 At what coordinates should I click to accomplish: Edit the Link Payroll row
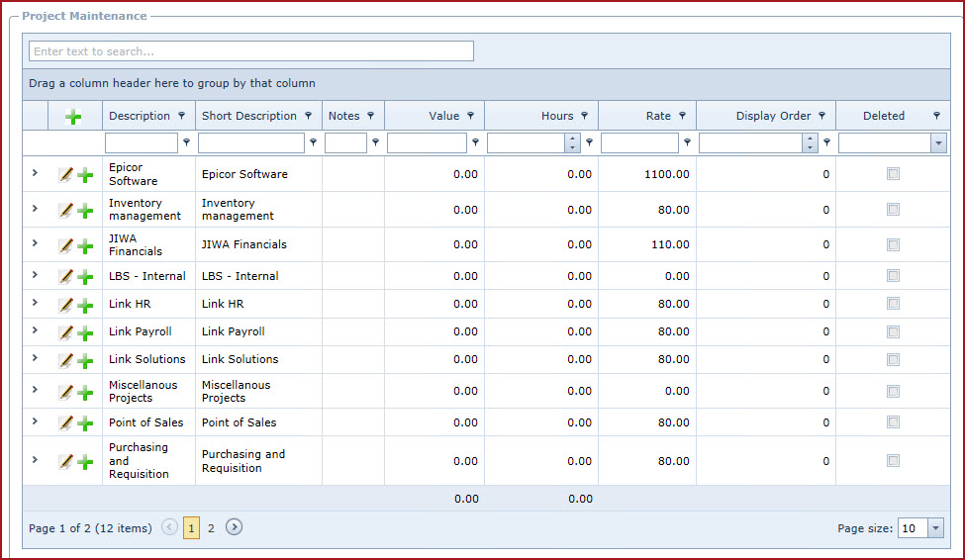pos(66,332)
